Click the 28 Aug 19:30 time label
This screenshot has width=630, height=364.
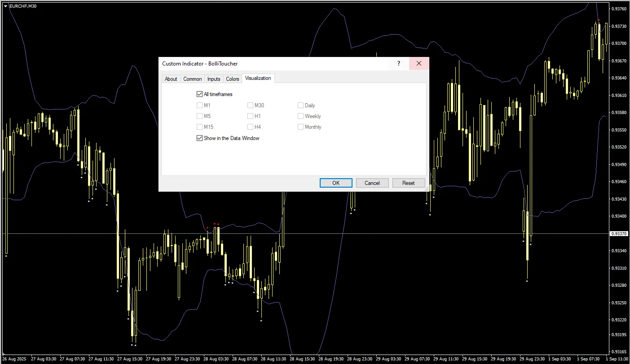coord(331,360)
